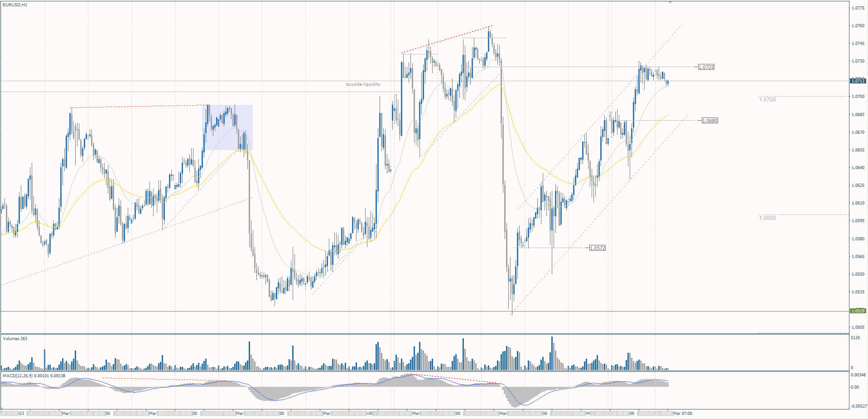
Task: Click the current price tag 1.0713
Action: point(858,81)
